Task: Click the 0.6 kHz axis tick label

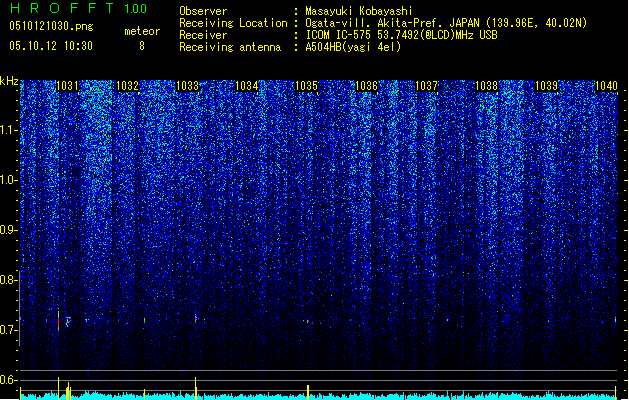Action: point(8,380)
